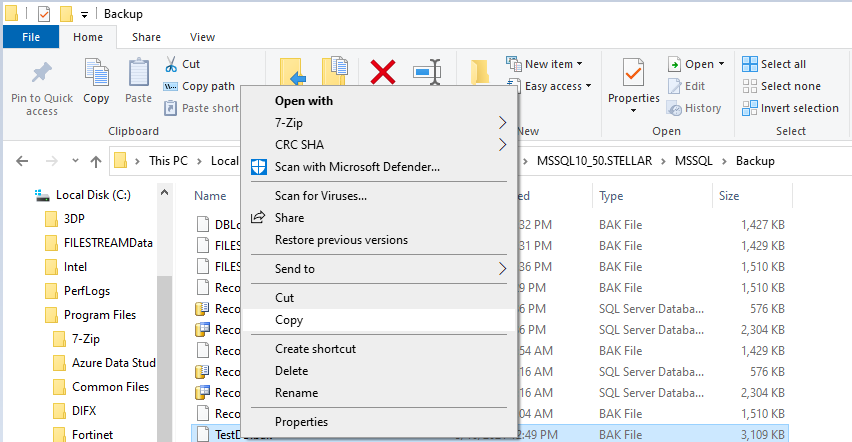Image resolution: width=852 pixels, height=442 pixels.
Task: Open the Easy access dropdown
Action: [x=552, y=86]
